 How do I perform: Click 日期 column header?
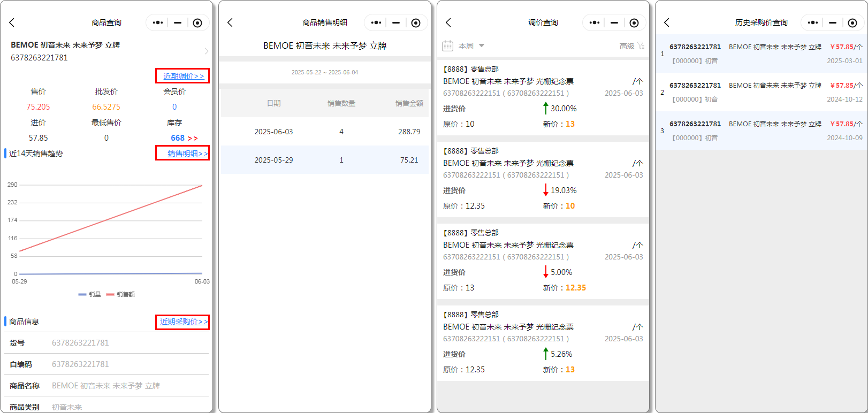pos(273,103)
